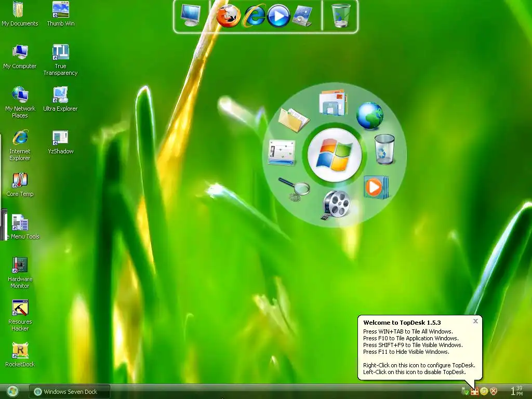
Task: Open the Core Temp shortcut
Action: pyautogui.click(x=20, y=184)
